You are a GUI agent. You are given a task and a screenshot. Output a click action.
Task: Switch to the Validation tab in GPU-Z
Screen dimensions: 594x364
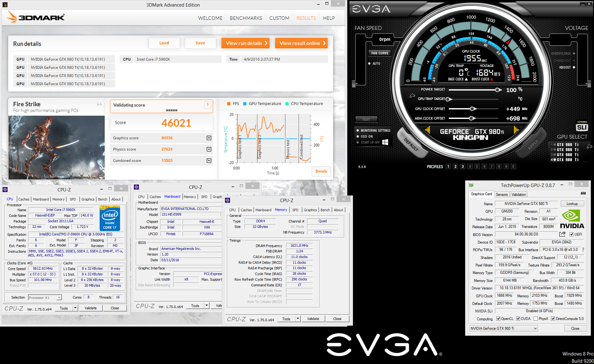pos(519,194)
